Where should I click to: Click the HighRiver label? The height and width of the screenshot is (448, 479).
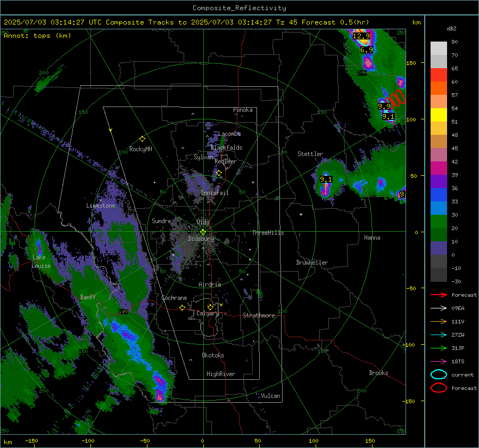click(x=221, y=374)
